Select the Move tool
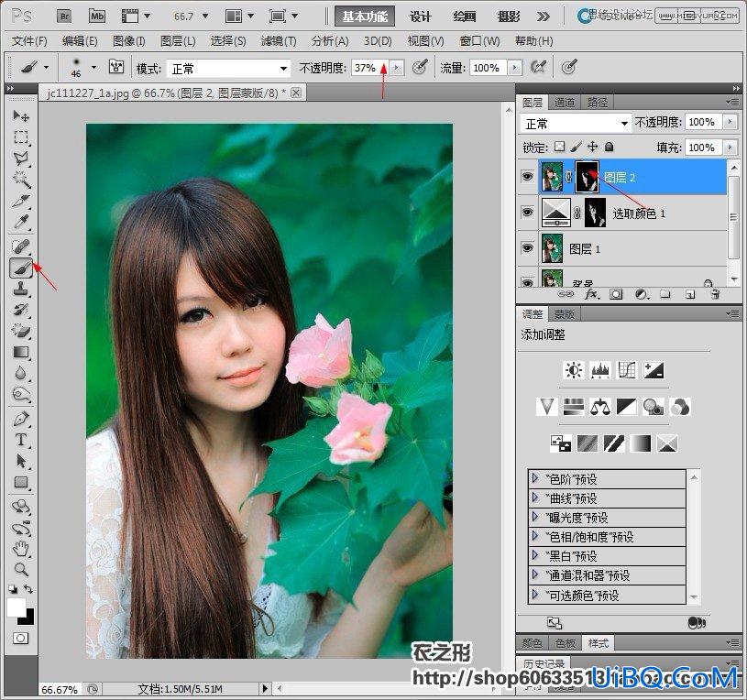The image size is (747, 700). tap(20, 115)
